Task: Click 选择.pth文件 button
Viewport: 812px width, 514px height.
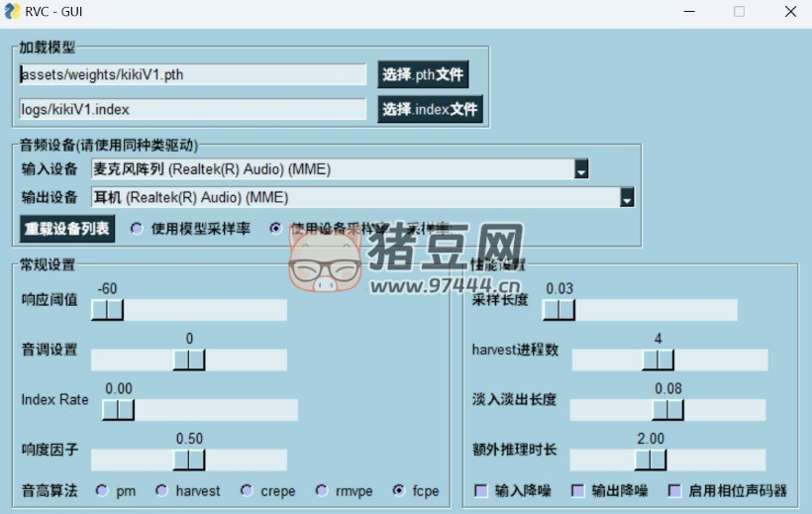Action: click(x=422, y=75)
